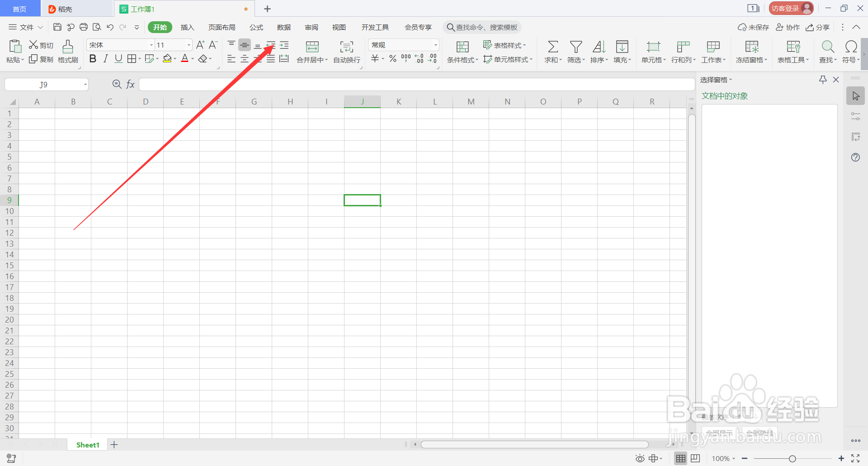Click the Symbol (符号) omega icon
Screen dimensions: 868x466
point(851,47)
